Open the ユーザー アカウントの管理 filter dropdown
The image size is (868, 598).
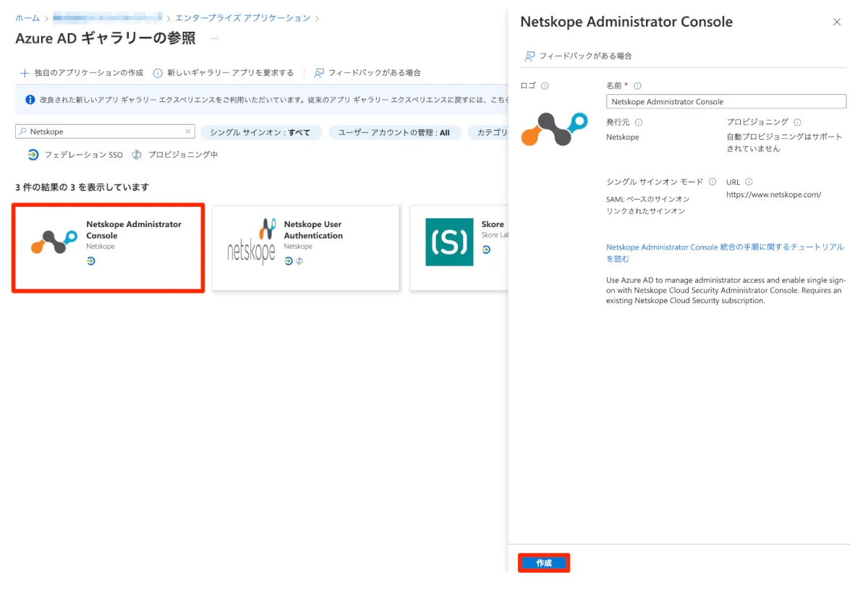pyautogui.click(x=394, y=132)
